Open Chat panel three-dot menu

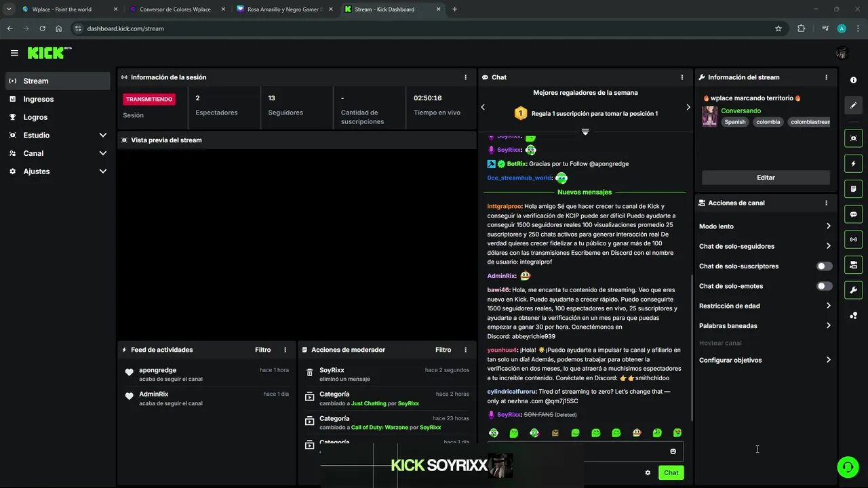click(682, 77)
